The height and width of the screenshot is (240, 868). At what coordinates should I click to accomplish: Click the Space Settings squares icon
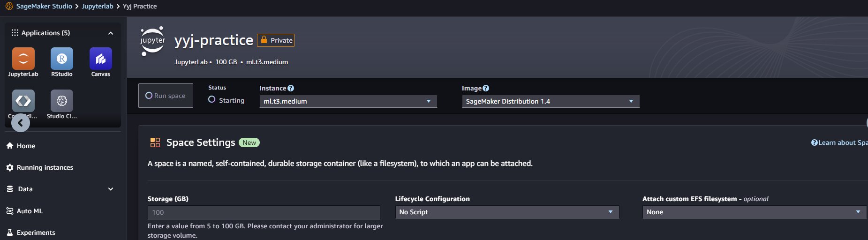tap(155, 142)
